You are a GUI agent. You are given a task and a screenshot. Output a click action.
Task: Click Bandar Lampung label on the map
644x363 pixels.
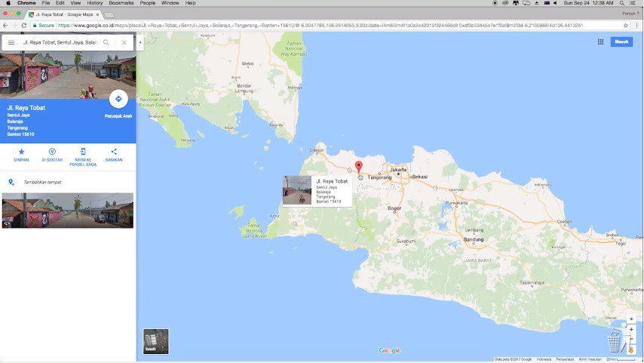(244, 88)
